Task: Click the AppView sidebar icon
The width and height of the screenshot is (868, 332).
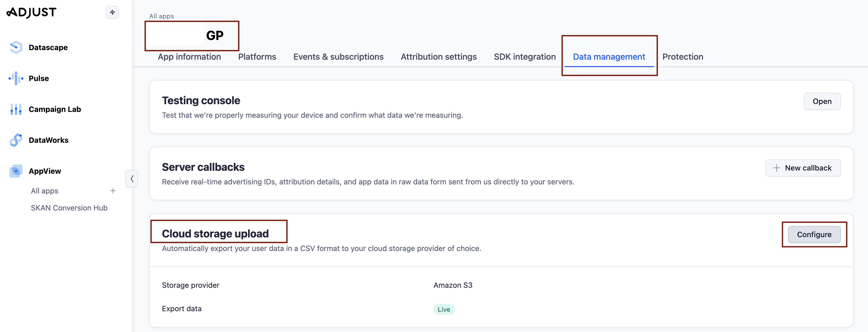Action: pos(16,171)
